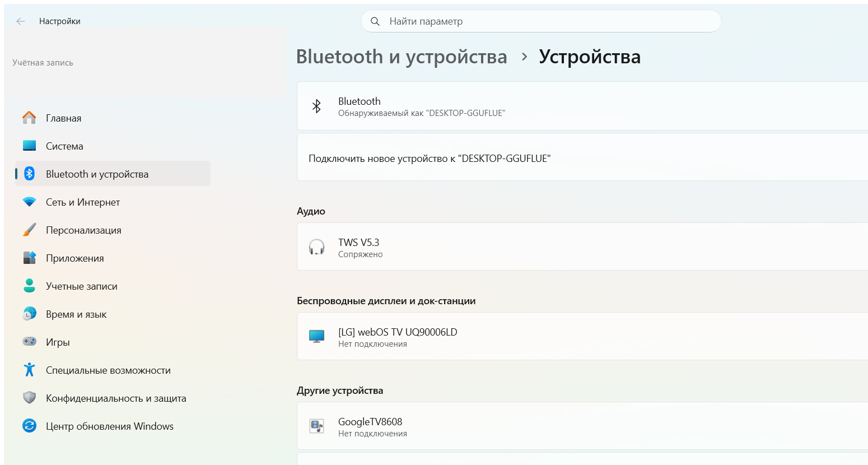Click the Другие устройства heading
868x465 pixels.
click(x=340, y=390)
